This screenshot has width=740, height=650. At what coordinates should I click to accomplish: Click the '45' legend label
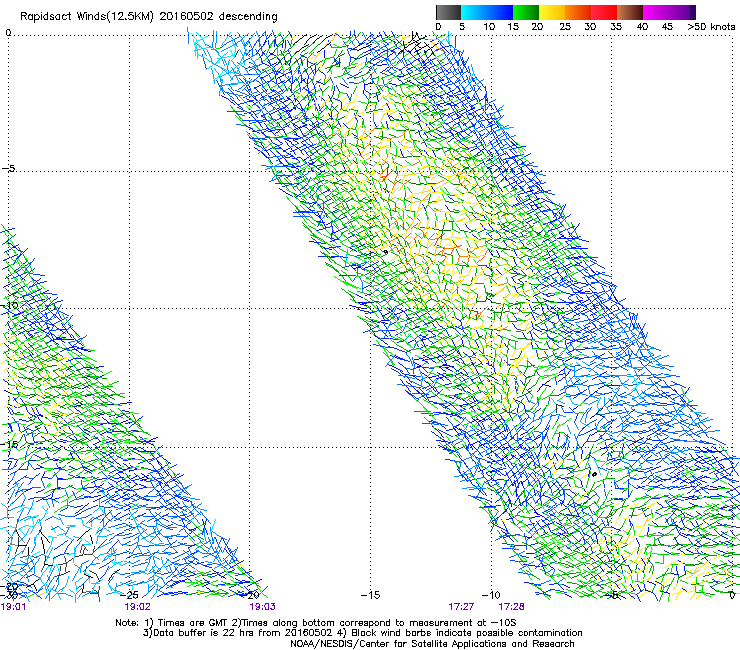[x=667, y=26]
